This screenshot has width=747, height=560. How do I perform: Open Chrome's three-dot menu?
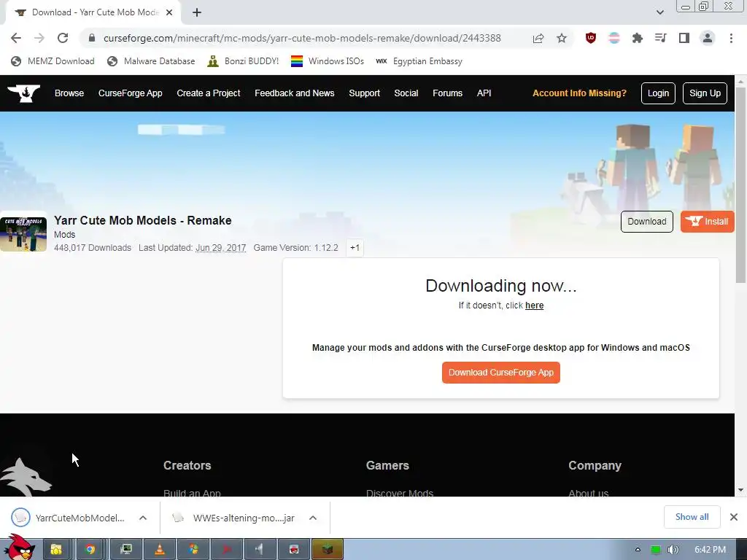coord(731,38)
